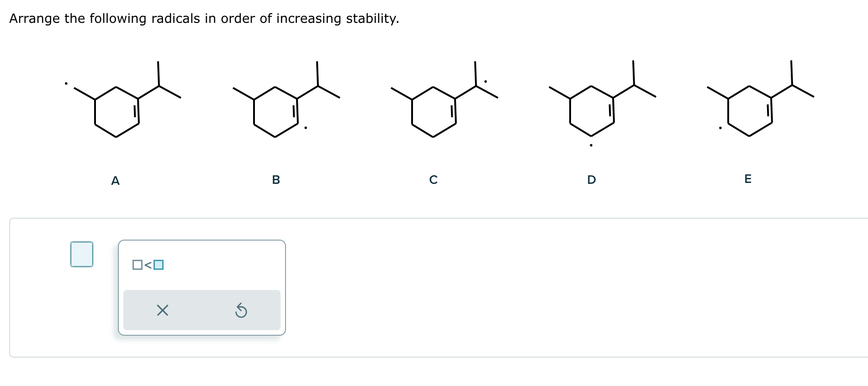Screen dimensions: 868x386
Task: Select the label E below the last structure
Action: (748, 179)
